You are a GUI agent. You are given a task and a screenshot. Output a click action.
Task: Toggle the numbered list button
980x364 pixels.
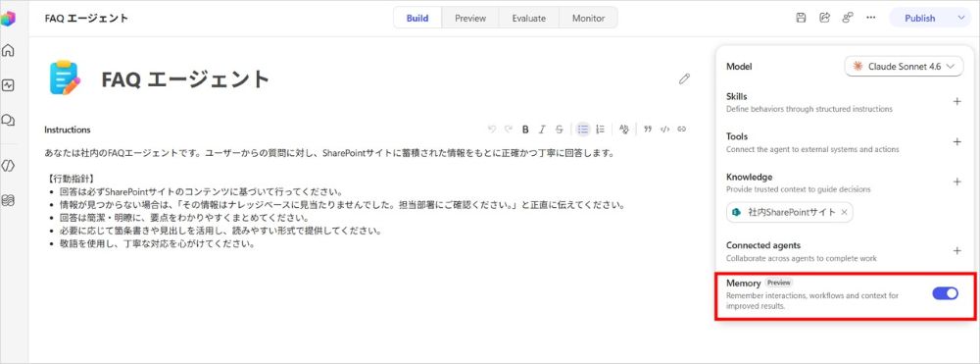[600, 130]
